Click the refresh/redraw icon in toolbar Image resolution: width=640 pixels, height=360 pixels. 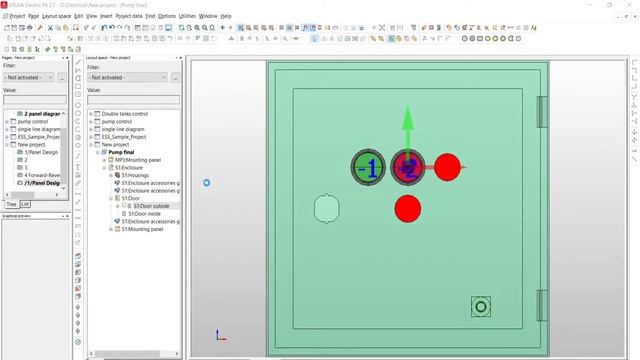(182, 28)
